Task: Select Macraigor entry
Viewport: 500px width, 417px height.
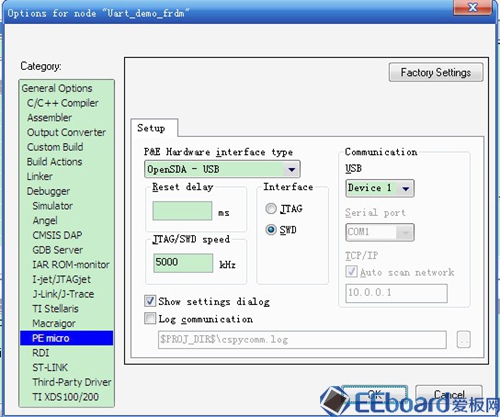Action: pos(54,323)
